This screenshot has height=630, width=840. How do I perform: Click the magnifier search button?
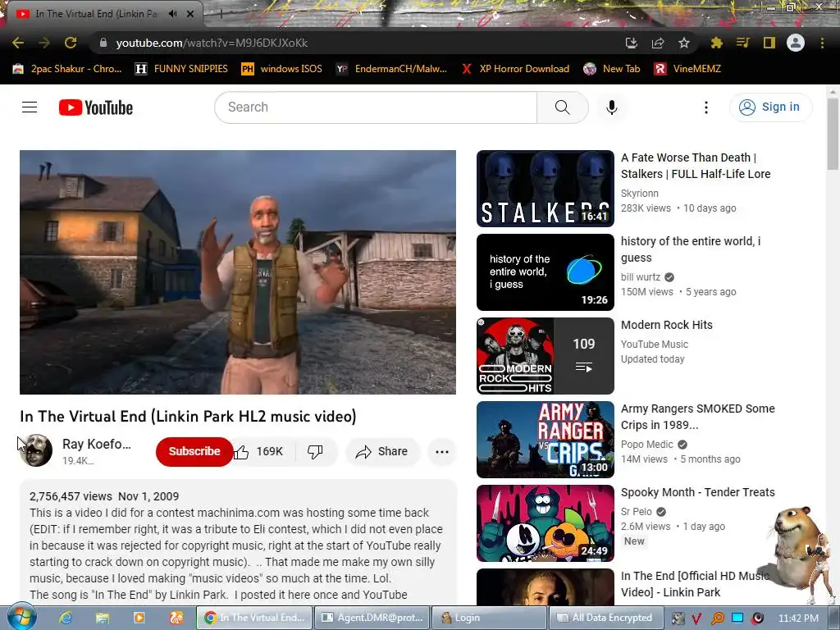563,107
